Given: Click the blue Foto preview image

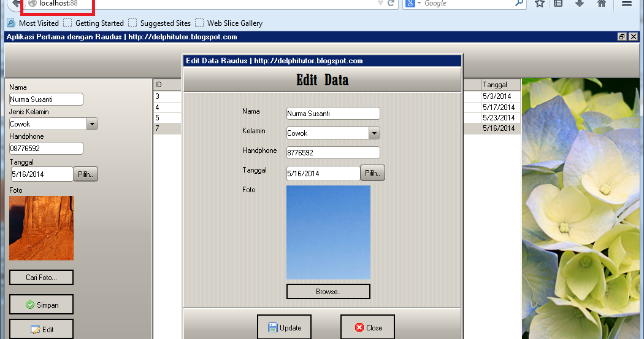Looking at the screenshot, I should (328, 232).
